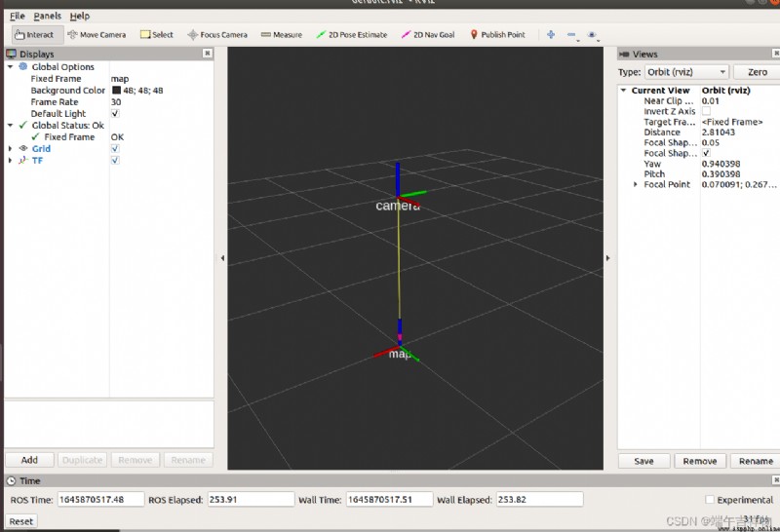The height and width of the screenshot is (532, 780).
Task: Collapse the Global Options tree node
Action: (x=10, y=66)
